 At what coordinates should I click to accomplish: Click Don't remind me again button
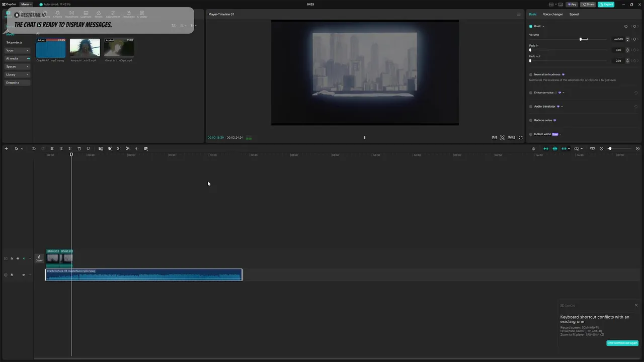tap(622, 343)
